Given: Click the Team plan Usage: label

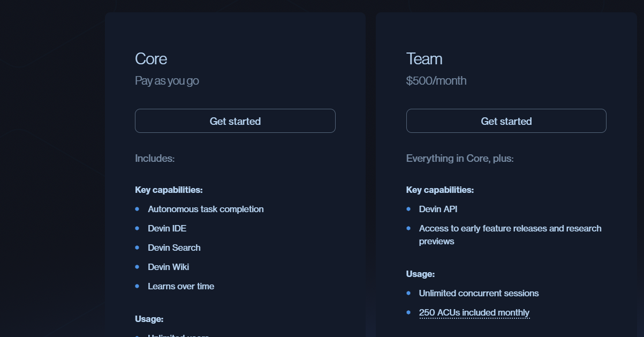Looking at the screenshot, I should (420, 274).
